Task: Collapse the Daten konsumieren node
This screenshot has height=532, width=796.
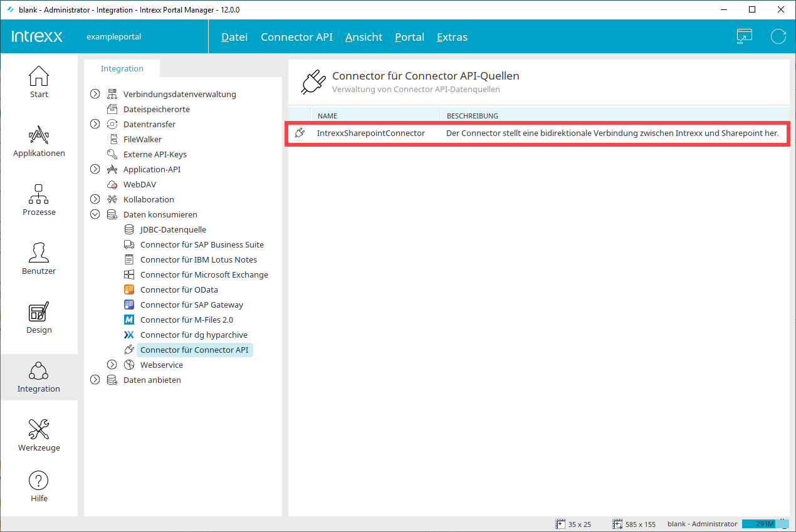Action: (95, 214)
